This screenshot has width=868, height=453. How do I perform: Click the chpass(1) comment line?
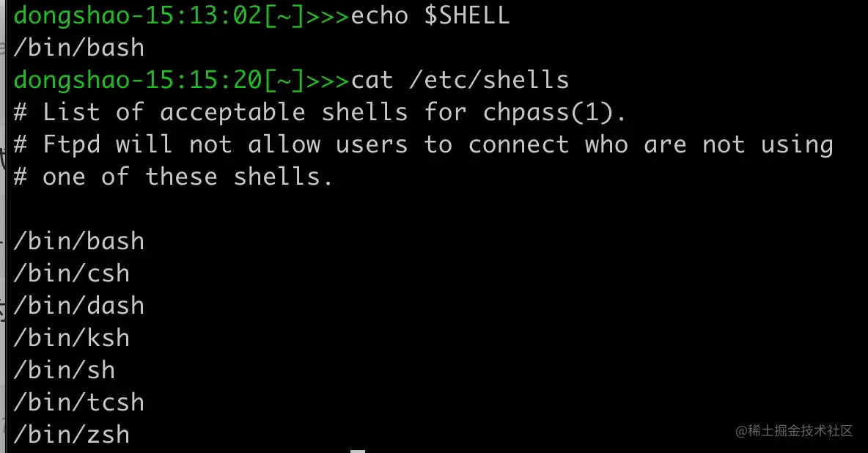(x=320, y=112)
